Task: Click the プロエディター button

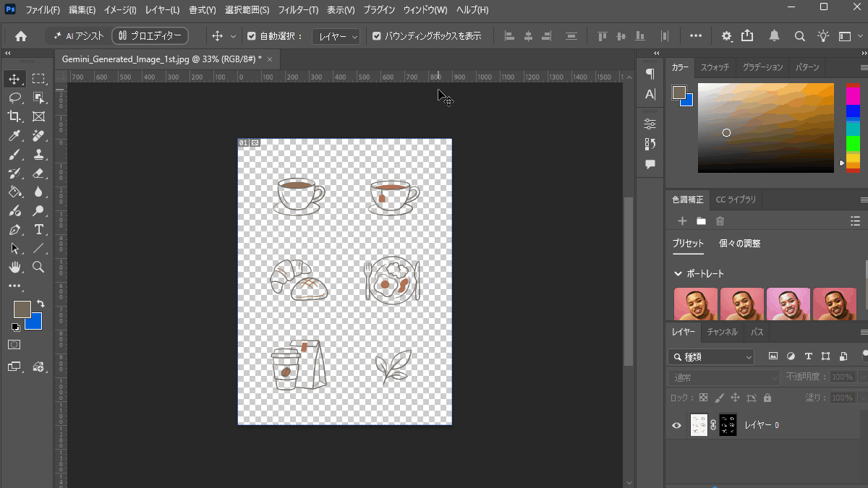Action: pos(150,35)
